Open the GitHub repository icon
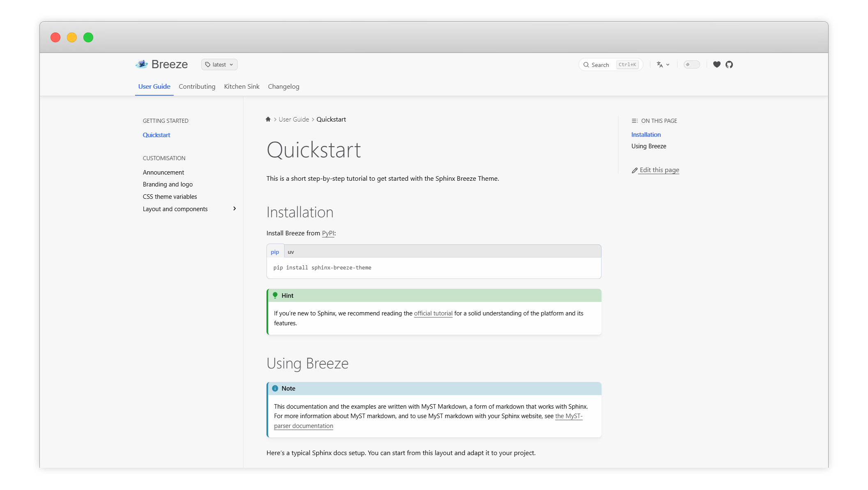This screenshot has width=868, height=490. click(x=729, y=64)
